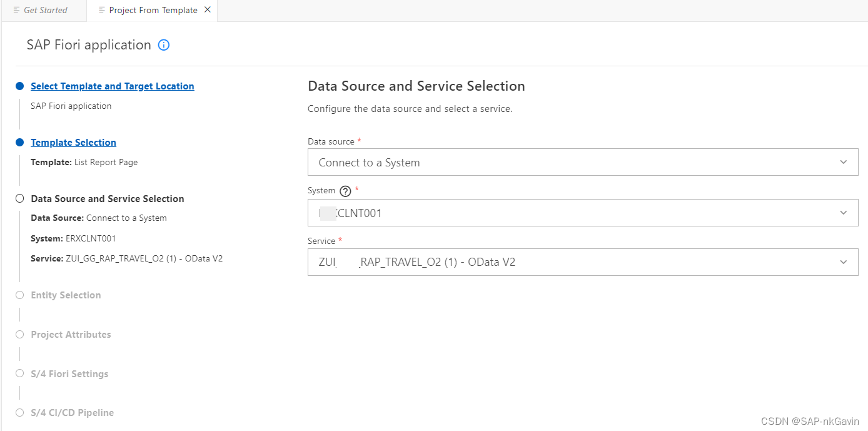
Task: Expand the Data source dropdown chevron
Action: pyautogui.click(x=844, y=162)
